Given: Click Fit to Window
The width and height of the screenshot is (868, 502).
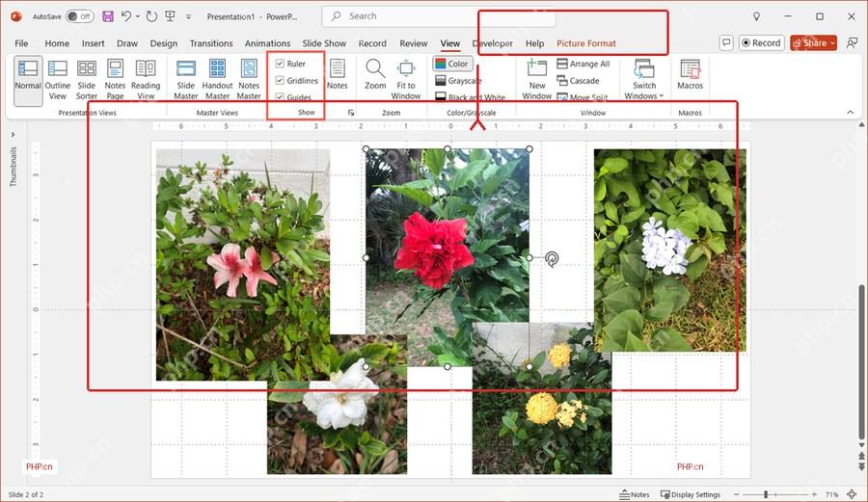Looking at the screenshot, I should pyautogui.click(x=406, y=80).
